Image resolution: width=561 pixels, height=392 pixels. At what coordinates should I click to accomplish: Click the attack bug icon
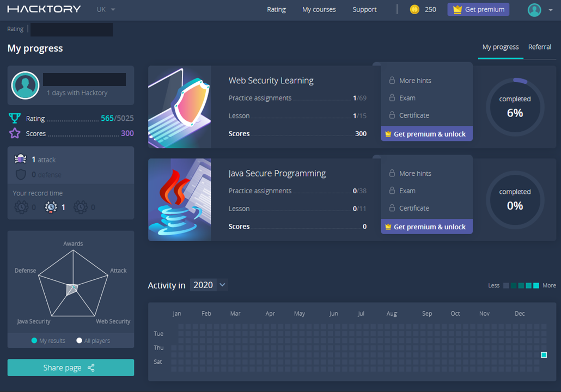point(20,159)
